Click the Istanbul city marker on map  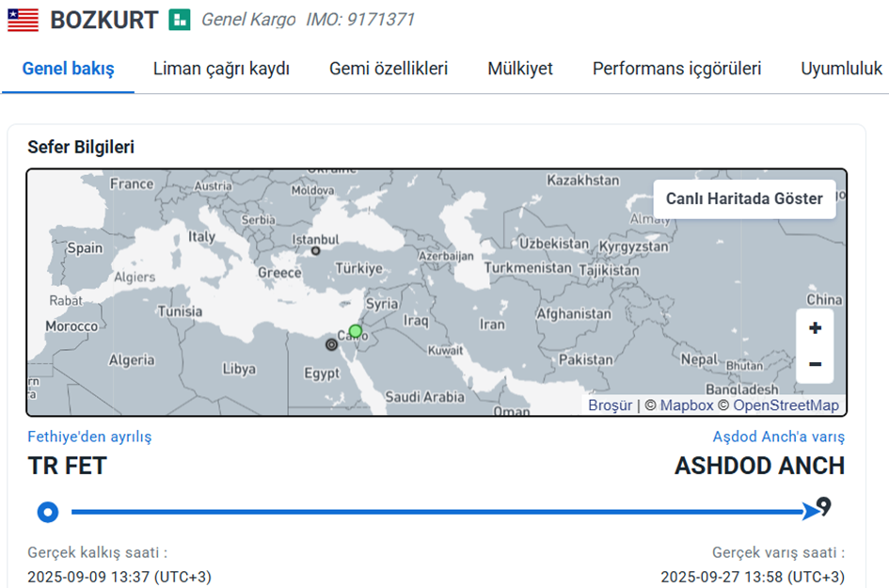(316, 250)
